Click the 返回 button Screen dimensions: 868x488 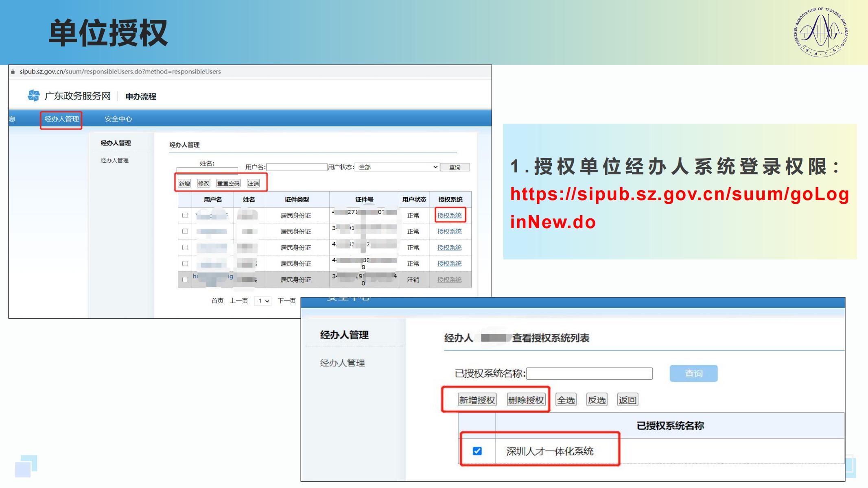click(x=627, y=400)
